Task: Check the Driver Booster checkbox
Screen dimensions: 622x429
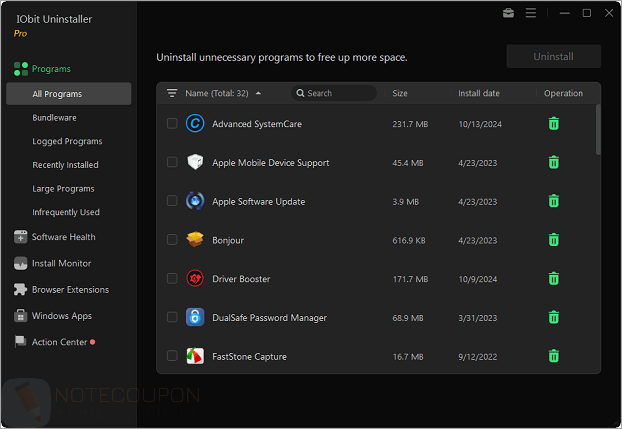Action: [x=172, y=278]
